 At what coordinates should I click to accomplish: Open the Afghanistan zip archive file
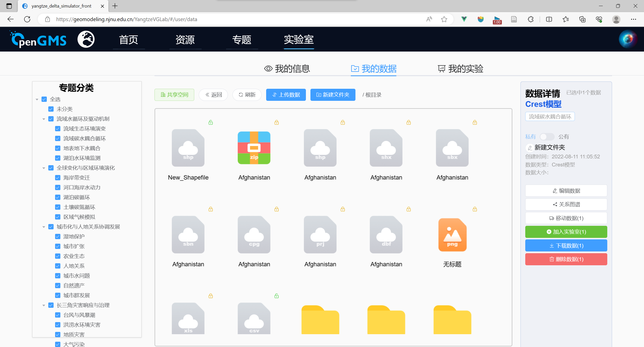click(x=254, y=148)
